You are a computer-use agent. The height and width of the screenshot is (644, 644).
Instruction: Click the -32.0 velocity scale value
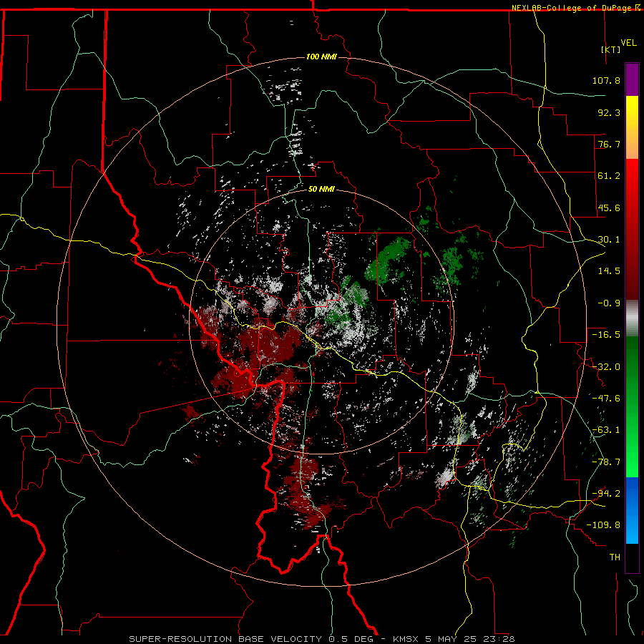coord(606,367)
